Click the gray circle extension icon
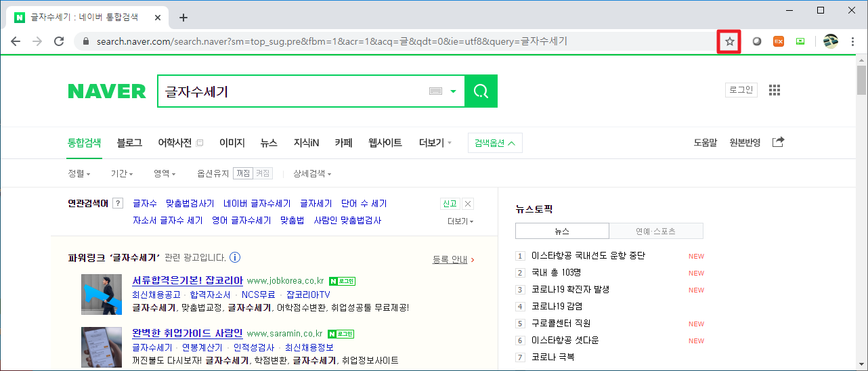The height and width of the screenshot is (371, 868). coord(757,41)
